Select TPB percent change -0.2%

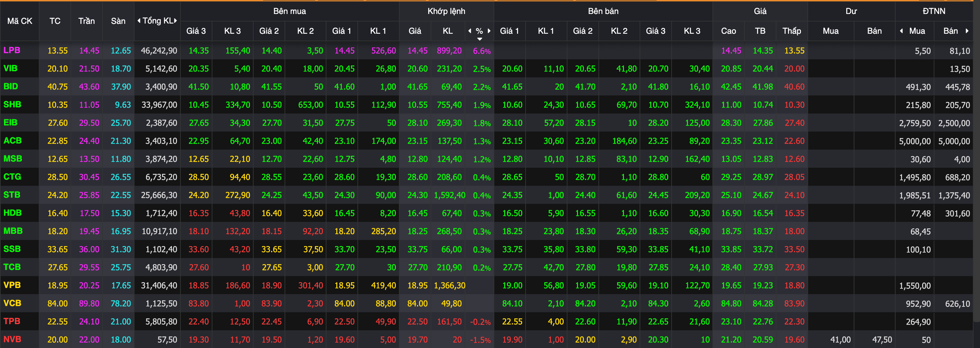click(x=481, y=322)
